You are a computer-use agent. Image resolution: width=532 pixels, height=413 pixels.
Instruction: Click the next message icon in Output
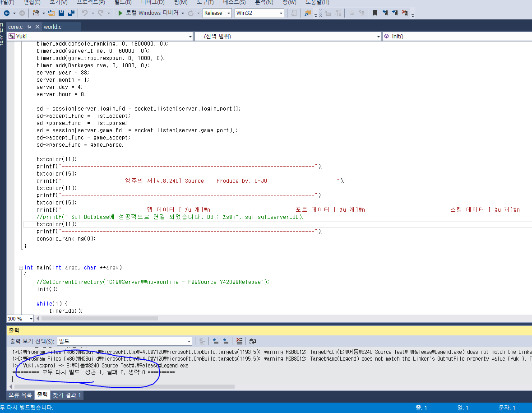pyautogui.click(x=226, y=341)
